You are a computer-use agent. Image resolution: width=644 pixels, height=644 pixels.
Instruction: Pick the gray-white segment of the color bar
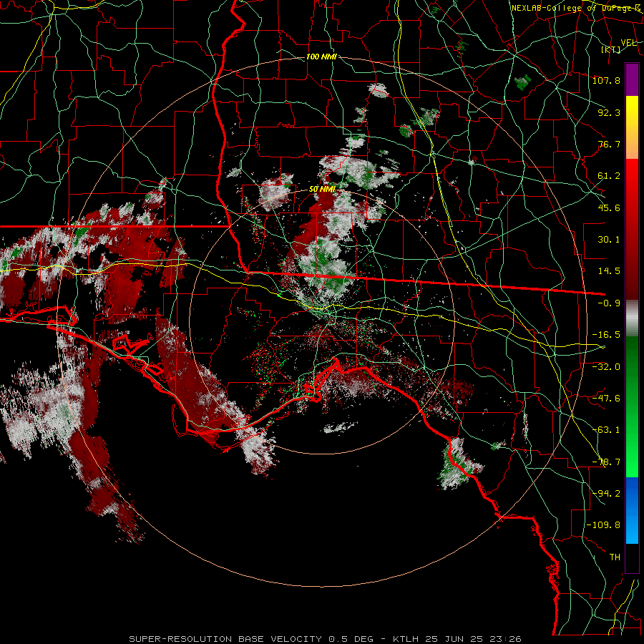coord(632,318)
